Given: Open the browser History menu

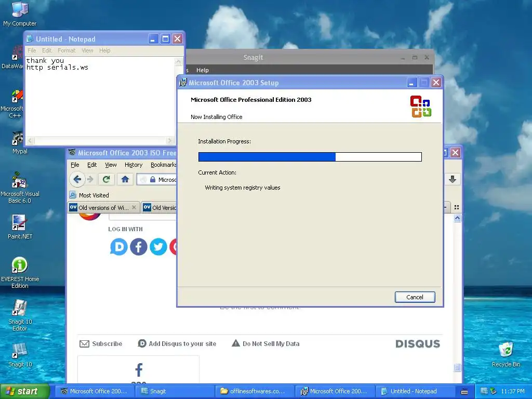Looking at the screenshot, I should pos(134,165).
